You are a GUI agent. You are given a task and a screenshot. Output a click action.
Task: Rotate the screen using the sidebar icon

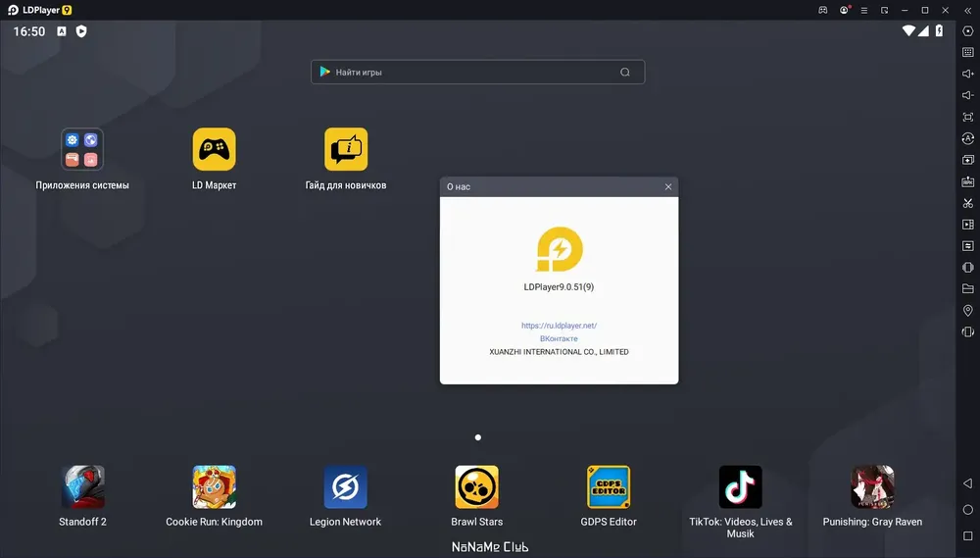click(967, 332)
